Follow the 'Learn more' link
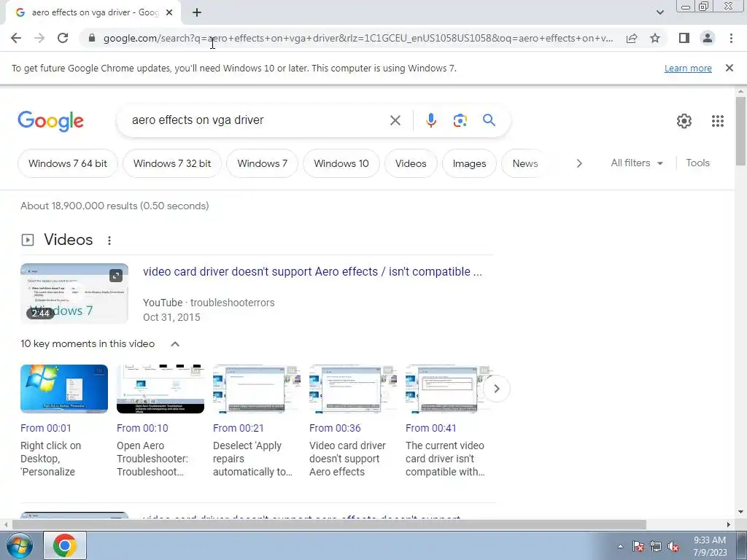This screenshot has height=560, width=747. (688, 68)
